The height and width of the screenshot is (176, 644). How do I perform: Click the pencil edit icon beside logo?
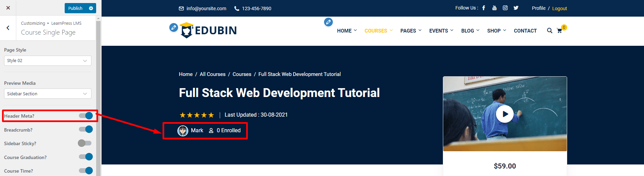tap(174, 27)
